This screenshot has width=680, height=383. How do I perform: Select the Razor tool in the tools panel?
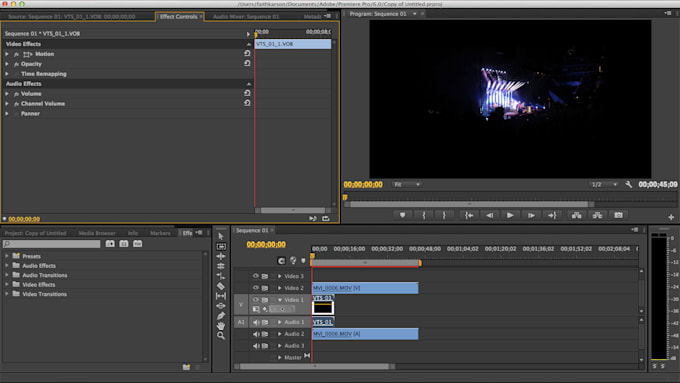pos(221,286)
